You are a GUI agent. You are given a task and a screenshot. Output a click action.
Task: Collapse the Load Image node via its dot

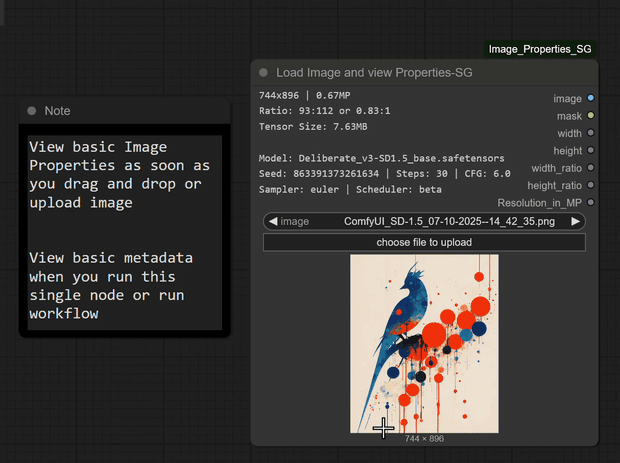263,72
